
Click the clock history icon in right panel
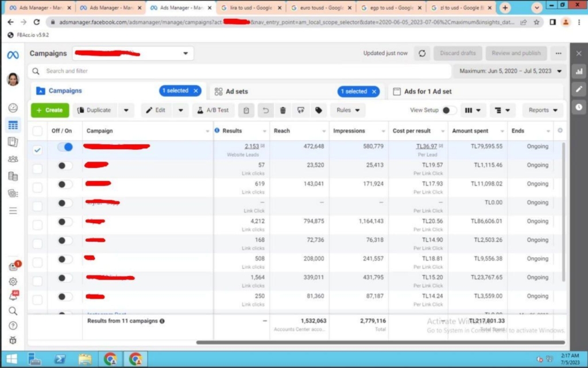(579, 107)
